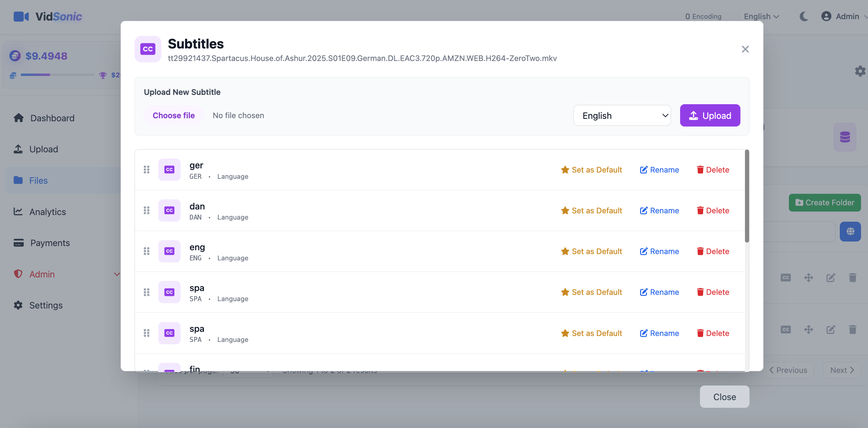The height and width of the screenshot is (428, 868).
Task: Set ger subtitle as default
Action: 592,170
